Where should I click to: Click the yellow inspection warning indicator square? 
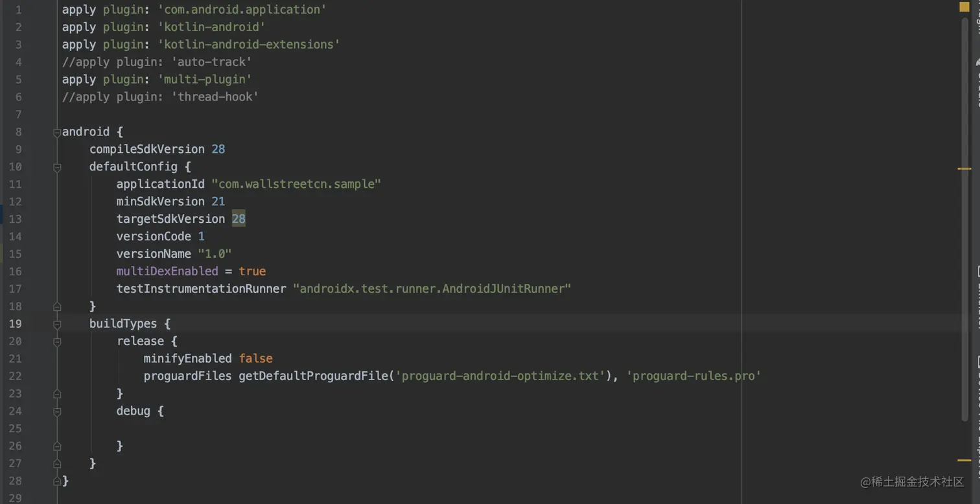point(964,7)
